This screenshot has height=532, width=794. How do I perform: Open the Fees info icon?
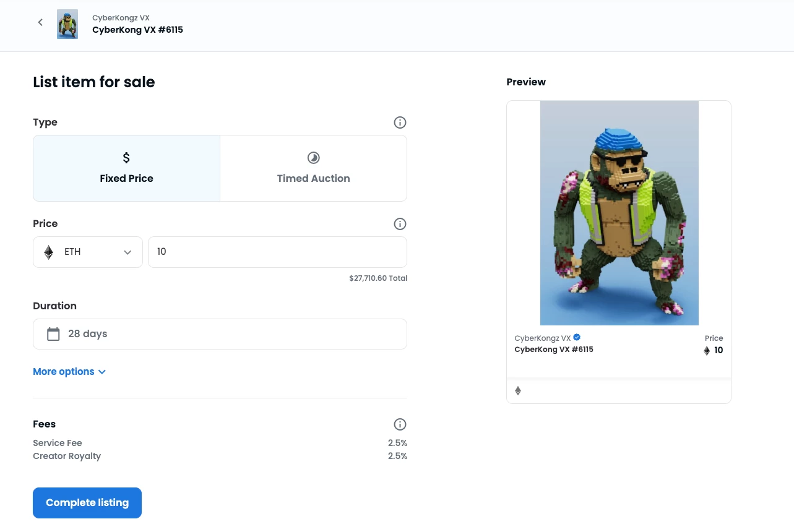tap(400, 424)
